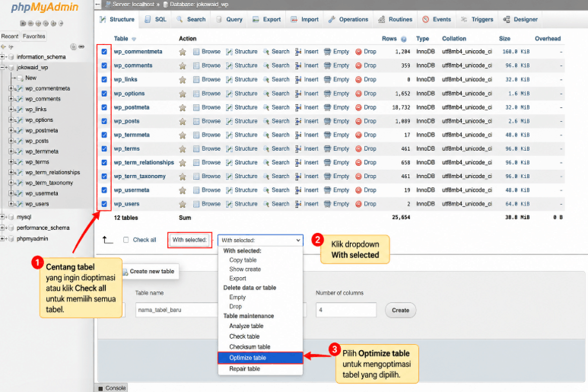
Task: Uncheck the wp_options table checkbox
Action: click(104, 94)
